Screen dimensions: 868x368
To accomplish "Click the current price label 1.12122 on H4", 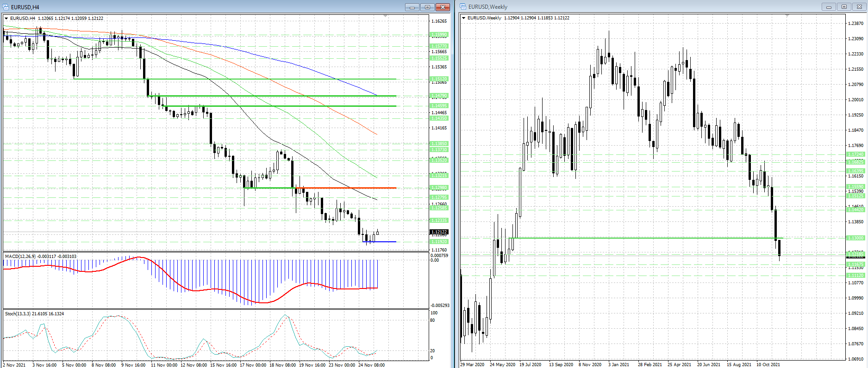I will pyautogui.click(x=439, y=232).
